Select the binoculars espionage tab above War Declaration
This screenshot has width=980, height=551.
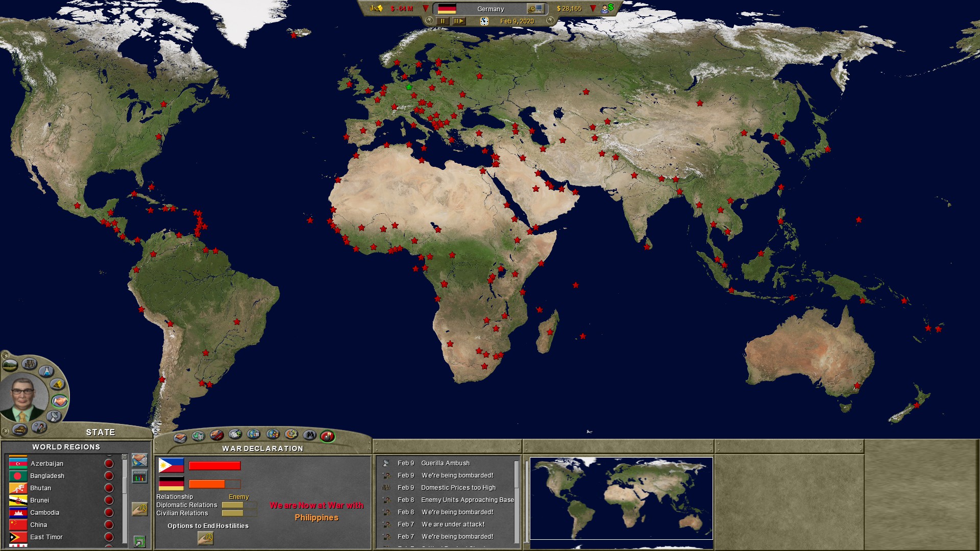(310, 435)
